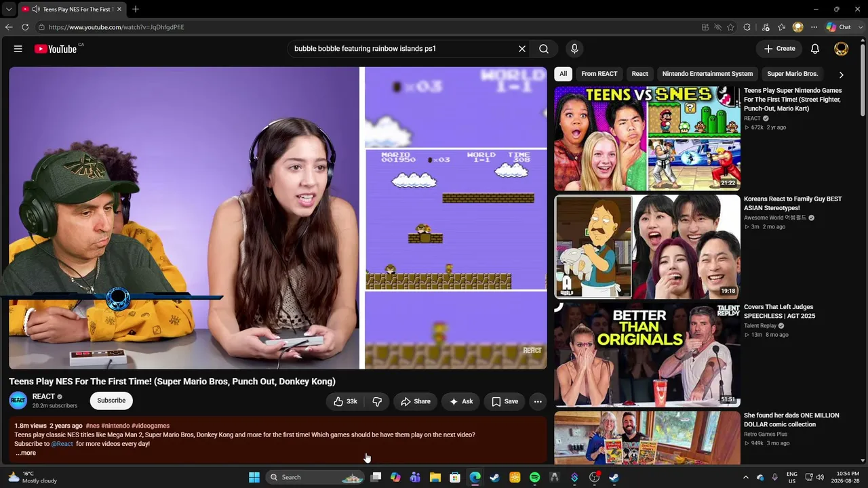Like the video with thumbs up
The width and height of the screenshot is (868, 488).
(346, 401)
